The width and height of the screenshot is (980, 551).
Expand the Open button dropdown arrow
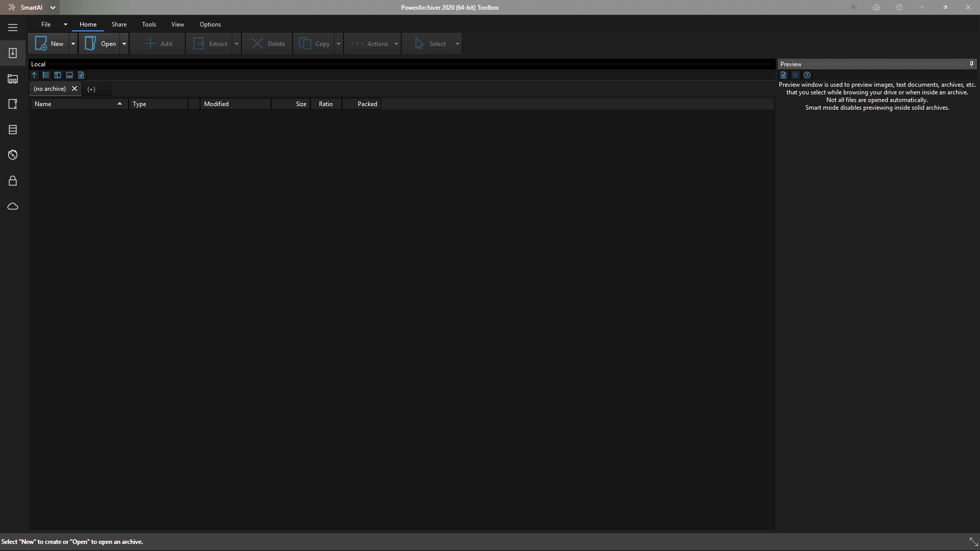pyautogui.click(x=124, y=44)
